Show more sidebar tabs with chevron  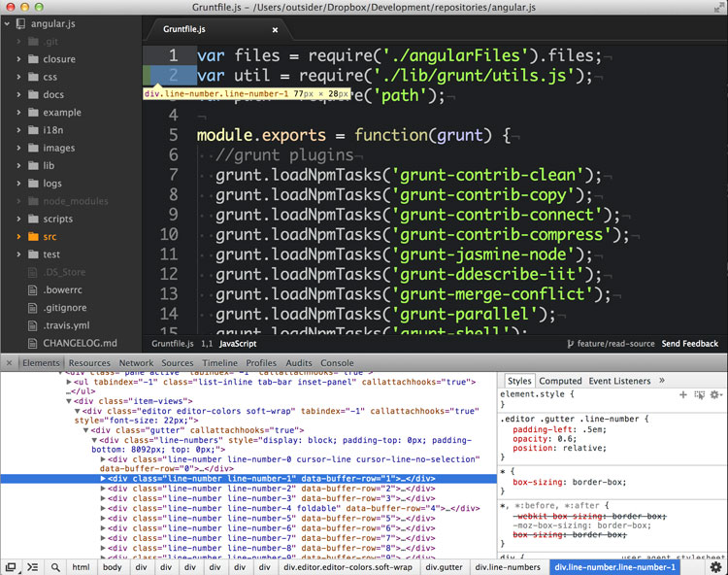(662, 381)
